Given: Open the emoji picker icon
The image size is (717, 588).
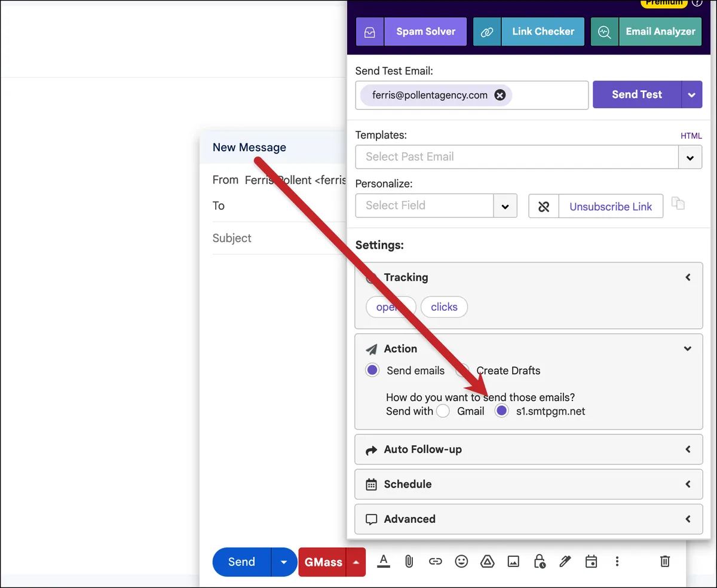Looking at the screenshot, I should click(461, 561).
